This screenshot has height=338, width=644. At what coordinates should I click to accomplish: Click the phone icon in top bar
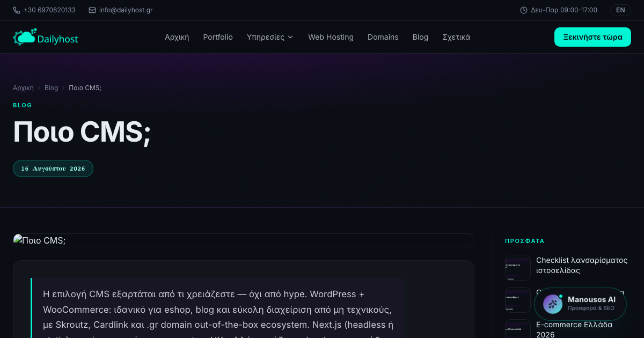coord(17,10)
